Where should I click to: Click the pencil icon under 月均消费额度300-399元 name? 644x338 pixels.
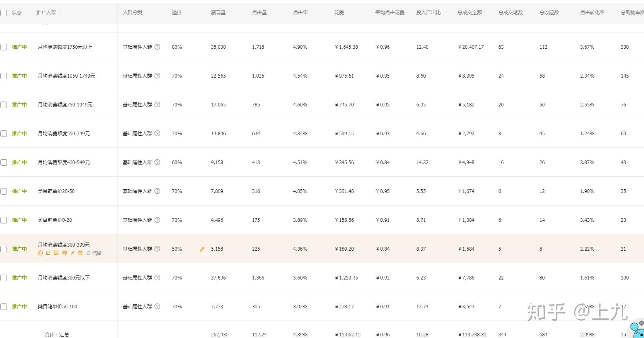pos(73,253)
